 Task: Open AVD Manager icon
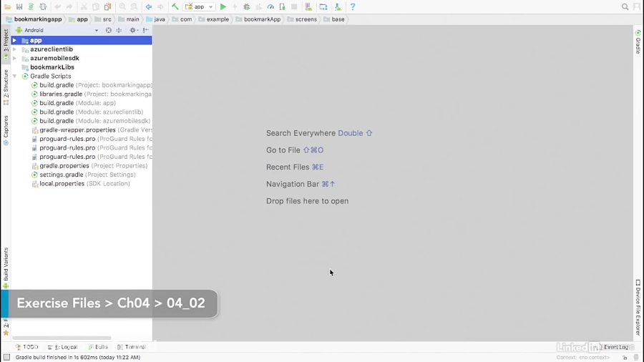click(x=308, y=7)
